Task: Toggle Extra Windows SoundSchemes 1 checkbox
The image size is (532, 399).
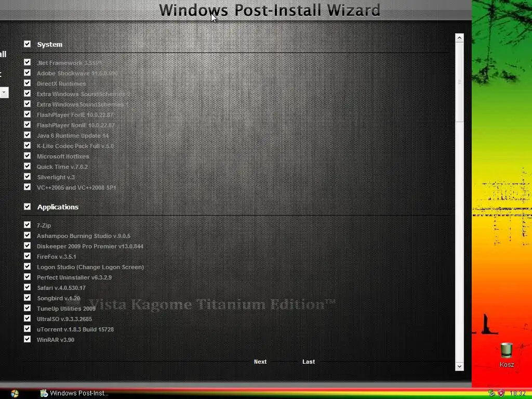Action: pos(27,104)
